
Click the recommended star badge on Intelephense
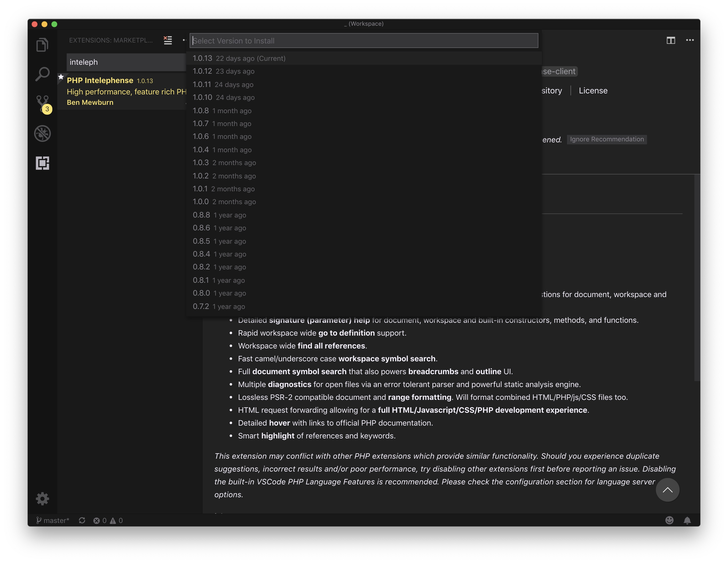coord(61,77)
